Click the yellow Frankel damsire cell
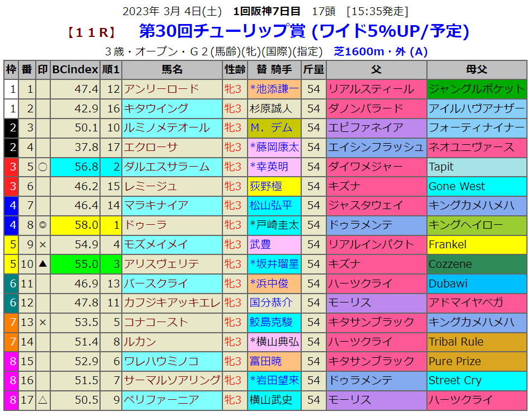The width and height of the screenshot is (532, 416). pyautogui.click(x=476, y=244)
